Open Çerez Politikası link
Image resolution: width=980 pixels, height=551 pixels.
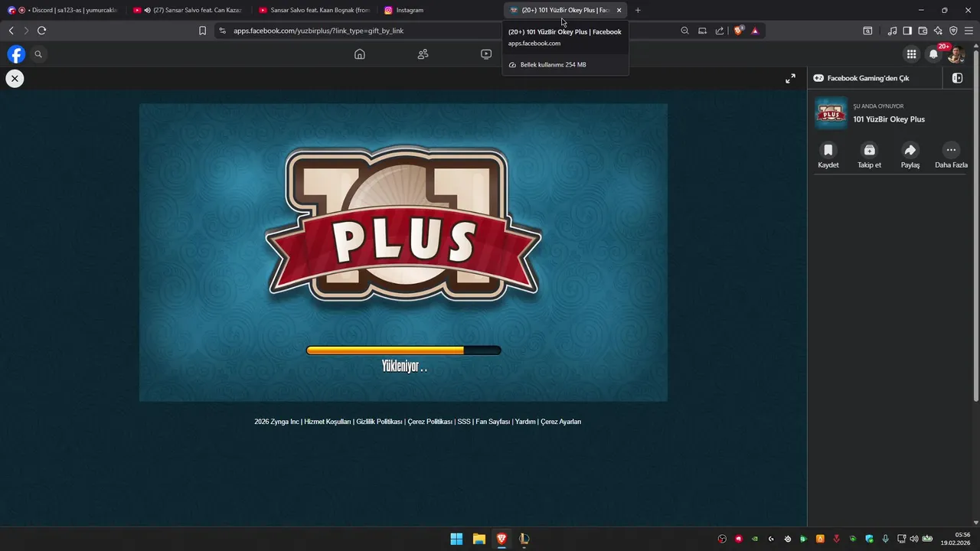pos(430,422)
